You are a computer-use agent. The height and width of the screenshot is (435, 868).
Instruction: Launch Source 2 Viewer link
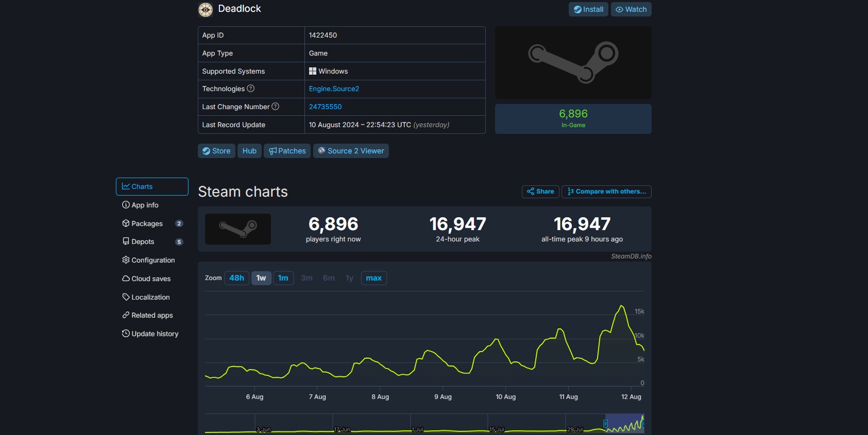351,151
